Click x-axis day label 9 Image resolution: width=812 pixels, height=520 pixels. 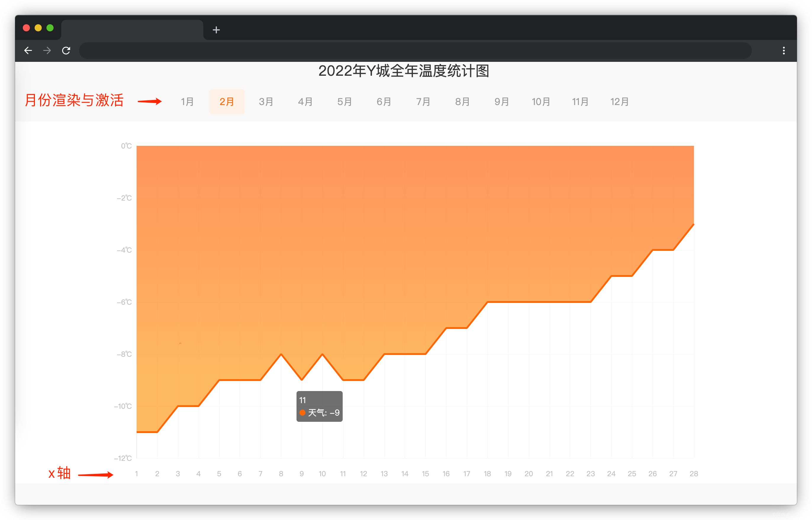point(302,474)
